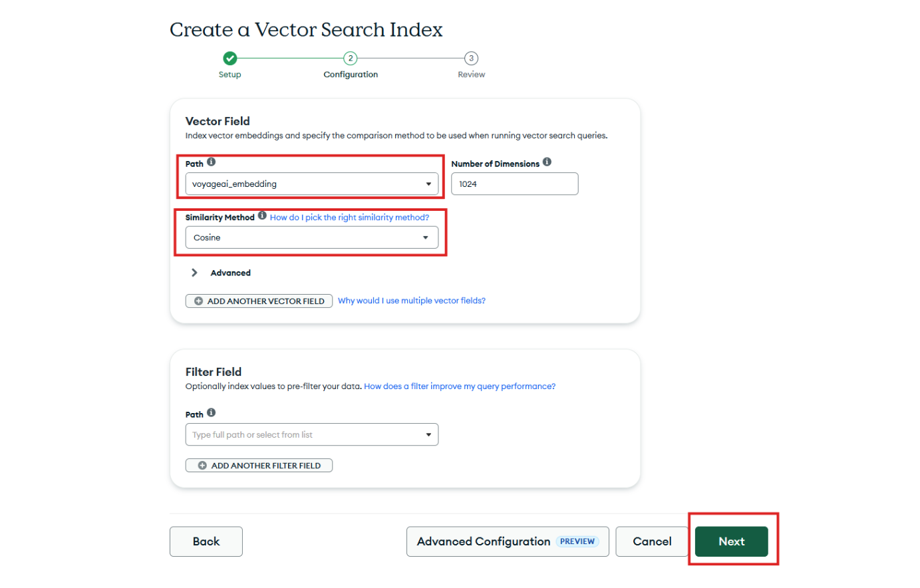Click the step 3 Review circle

(x=471, y=59)
